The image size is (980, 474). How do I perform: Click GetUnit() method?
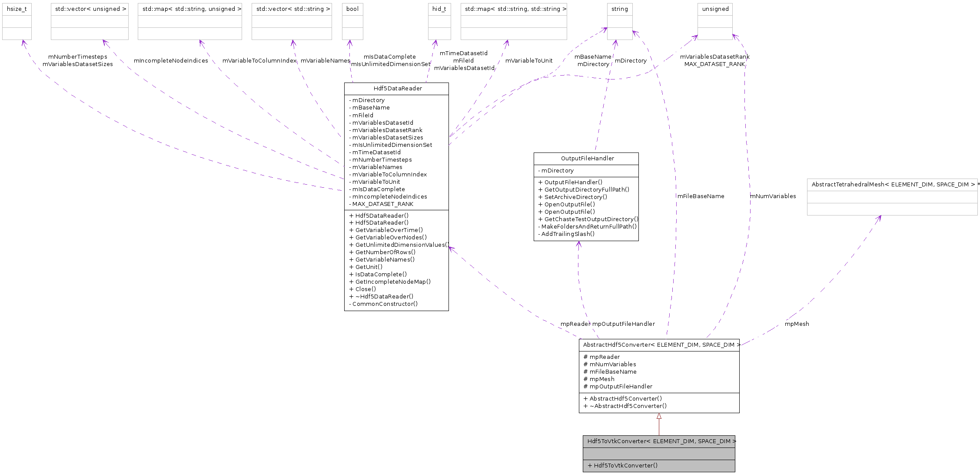pos(366,267)
